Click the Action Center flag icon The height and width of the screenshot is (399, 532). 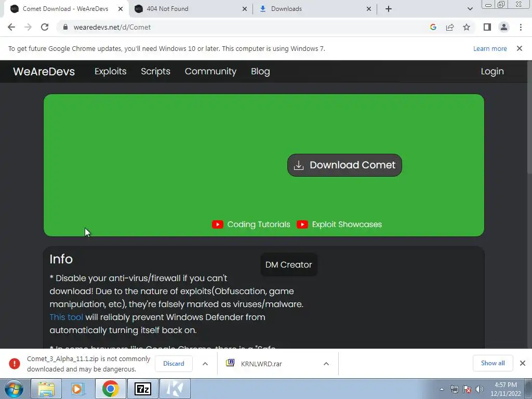point(467,389)
